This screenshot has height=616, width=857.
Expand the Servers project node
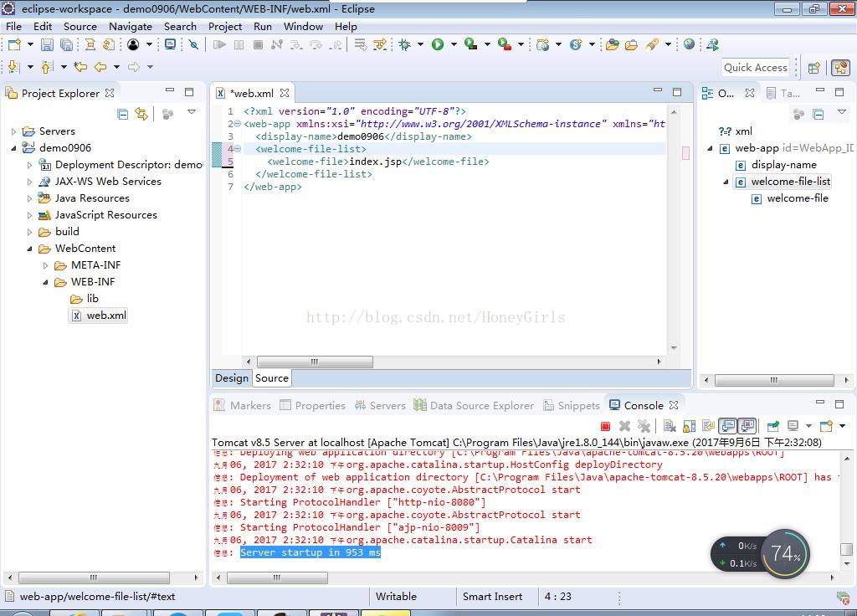14,131
